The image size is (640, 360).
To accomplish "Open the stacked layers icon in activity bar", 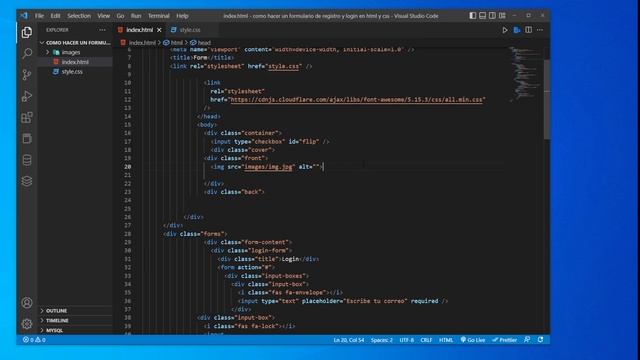I will (x=27, y=181).
